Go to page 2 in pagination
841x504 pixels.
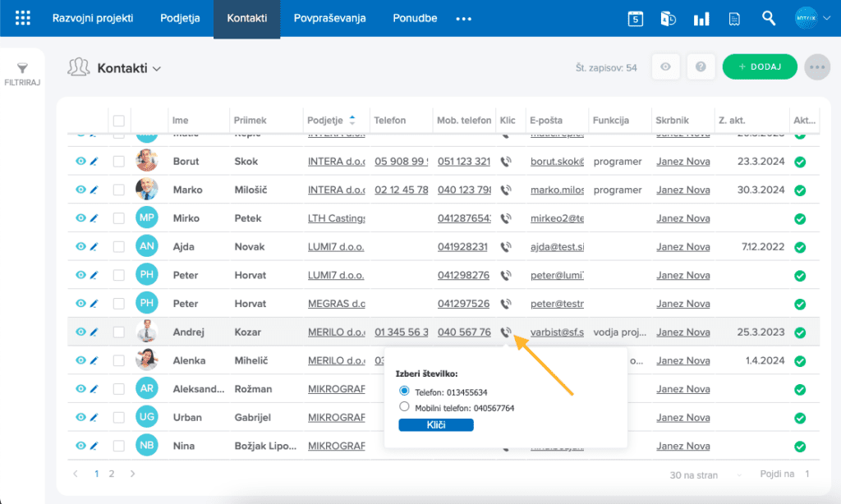(x=112, y=474)
